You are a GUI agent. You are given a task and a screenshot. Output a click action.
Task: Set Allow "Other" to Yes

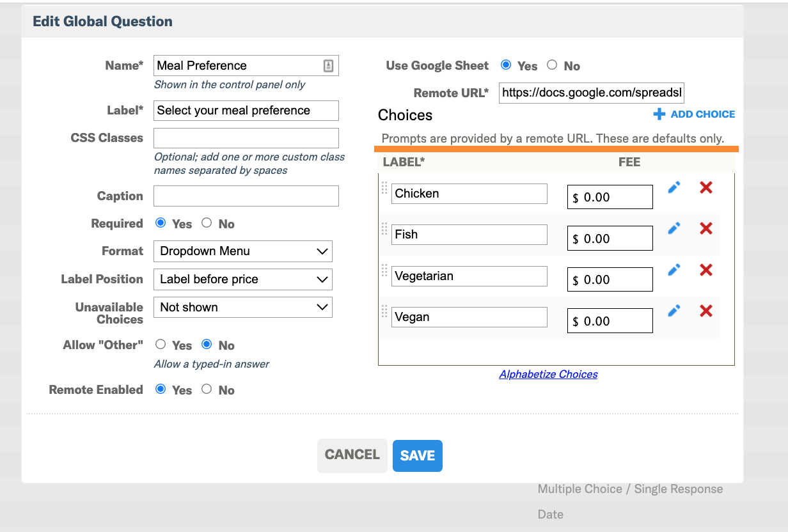coord(161,344)
